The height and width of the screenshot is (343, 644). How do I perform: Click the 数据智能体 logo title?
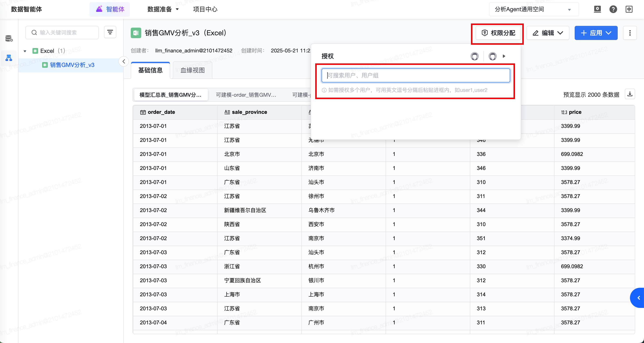click(27, 9)
